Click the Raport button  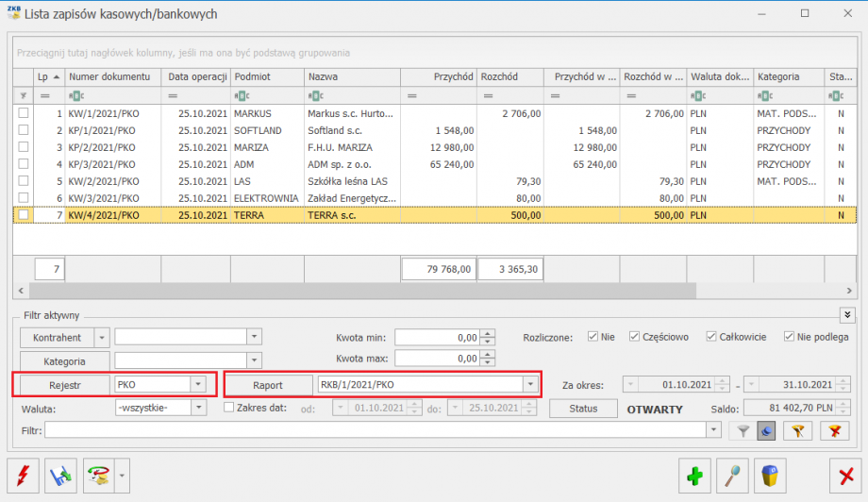(268, 385)
